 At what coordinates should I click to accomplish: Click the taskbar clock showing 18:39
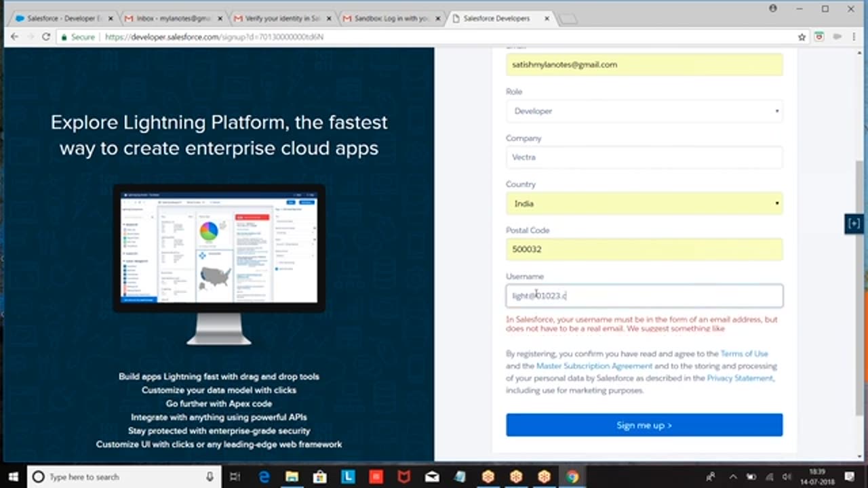[817, 476]
